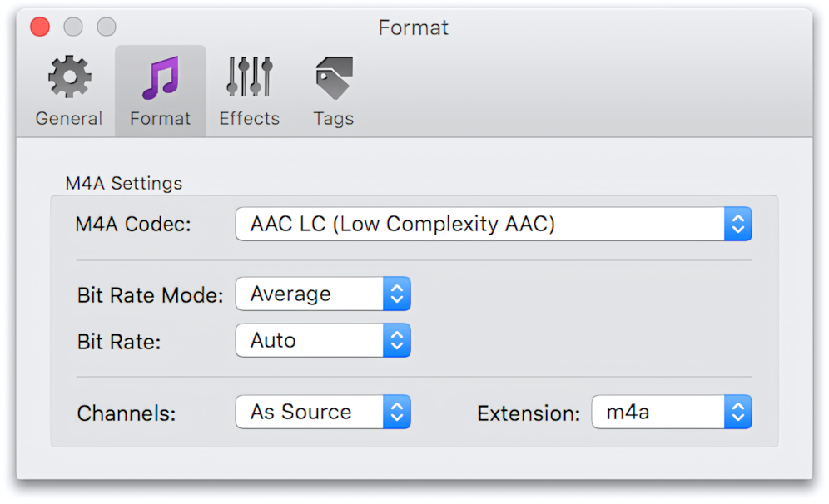Click the stepper arrows on the Bit Rate menu
Image resolution: width=829 pixels, height=504 pixels.
[x=398, y=340]
